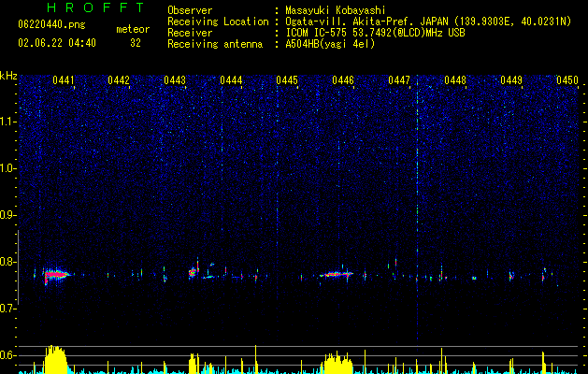
Task: Click the 0445 time marker
Action: coord(287,80)
